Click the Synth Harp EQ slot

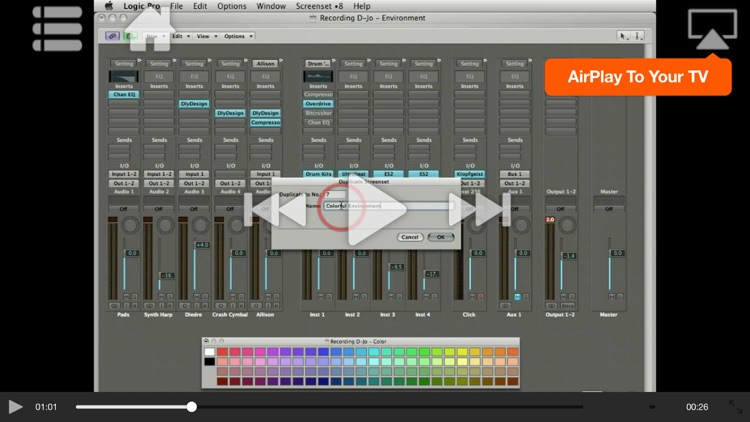point(159,76)
